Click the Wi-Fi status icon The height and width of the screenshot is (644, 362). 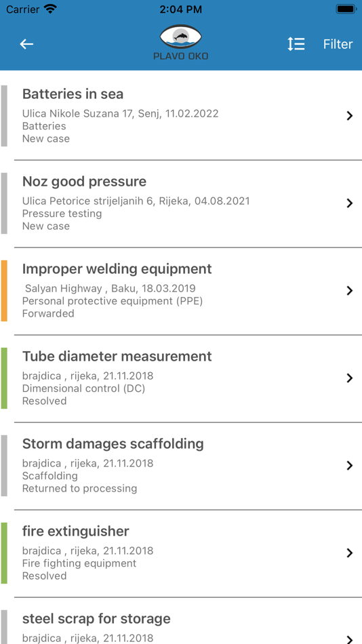[x=51, y=9]
